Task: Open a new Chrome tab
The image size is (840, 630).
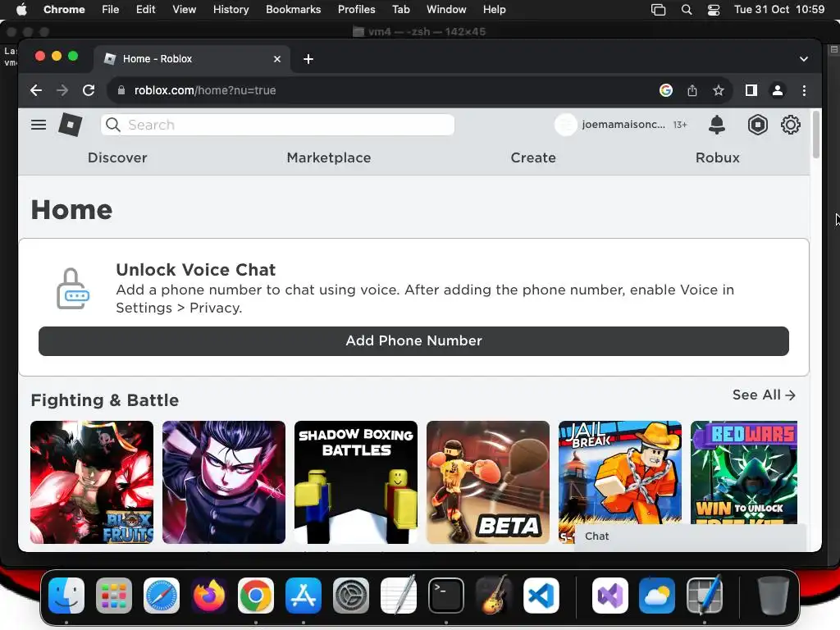Action: [x=308, y=59]
